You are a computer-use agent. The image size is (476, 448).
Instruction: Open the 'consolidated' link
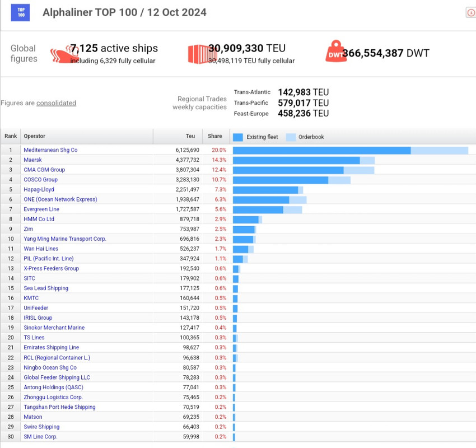coord(56,103)
